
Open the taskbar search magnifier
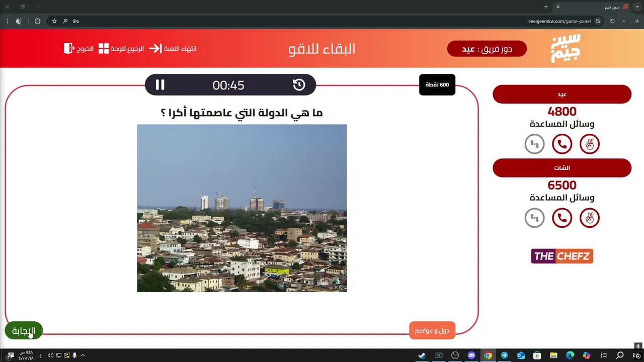coord(620,355)
